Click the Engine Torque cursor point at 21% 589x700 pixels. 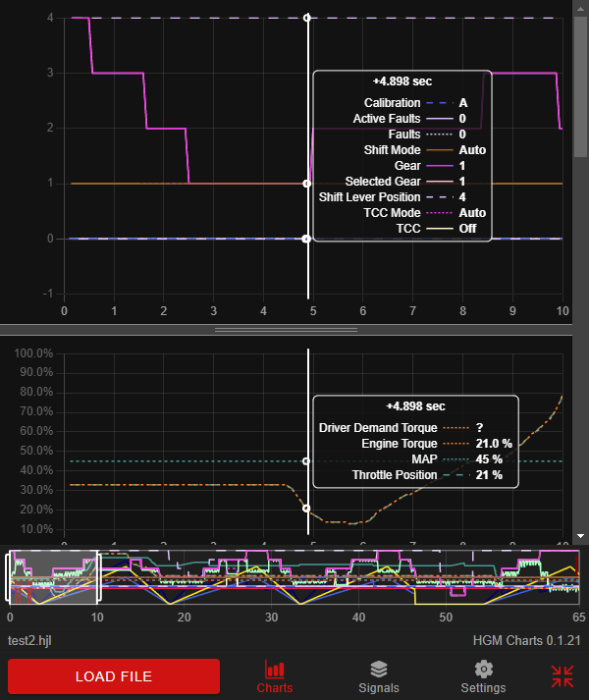pos(308,509)
